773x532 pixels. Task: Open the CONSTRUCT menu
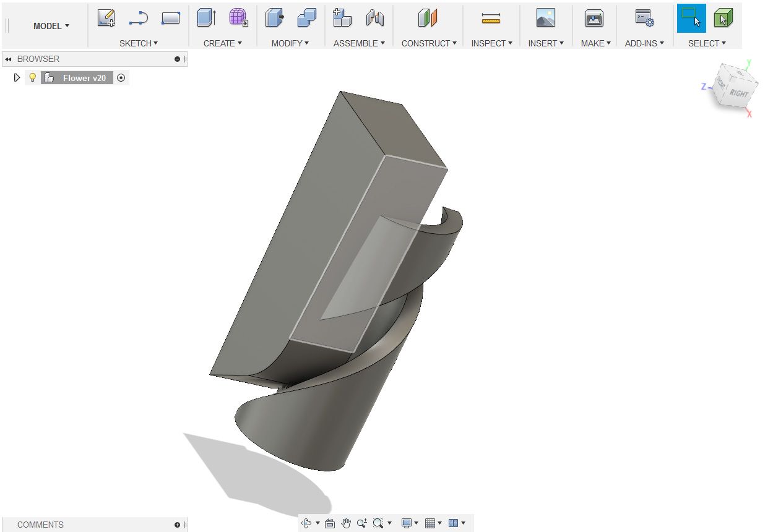429,43
